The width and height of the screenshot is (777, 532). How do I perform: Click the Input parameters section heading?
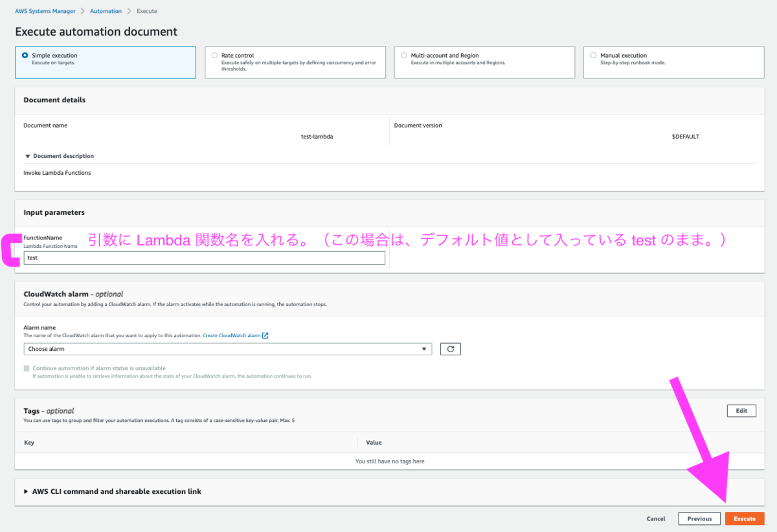pyautogui.click(x=54, y=212)
